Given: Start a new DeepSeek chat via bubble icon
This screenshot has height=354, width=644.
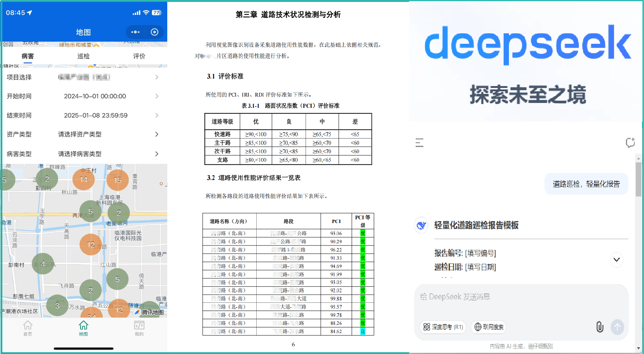Looking at the screenshot, I should 630,143.
